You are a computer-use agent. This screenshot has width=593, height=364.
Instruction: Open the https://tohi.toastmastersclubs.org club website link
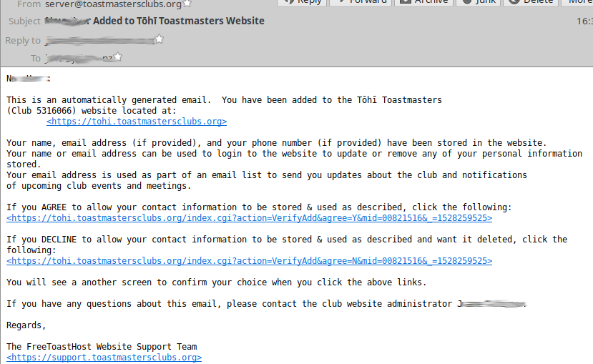(x=137, y=122)
